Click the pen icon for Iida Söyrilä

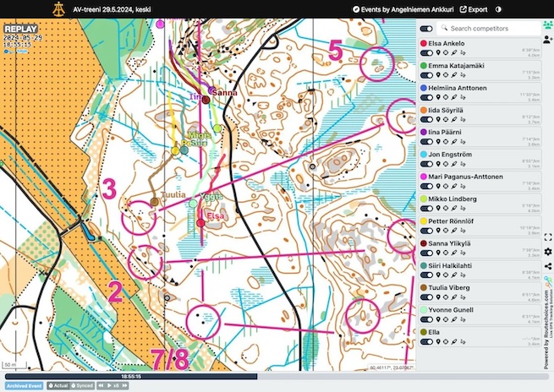[x=455, y=118]
